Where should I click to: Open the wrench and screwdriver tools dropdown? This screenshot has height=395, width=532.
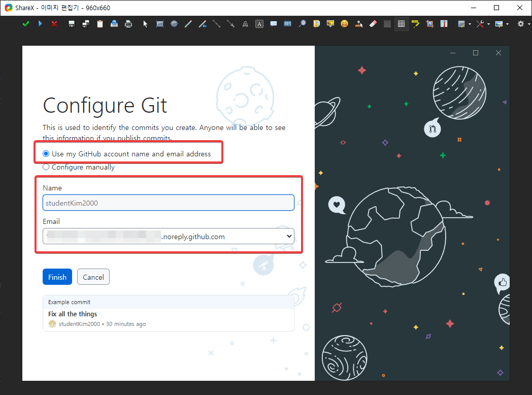coord(483,24)
